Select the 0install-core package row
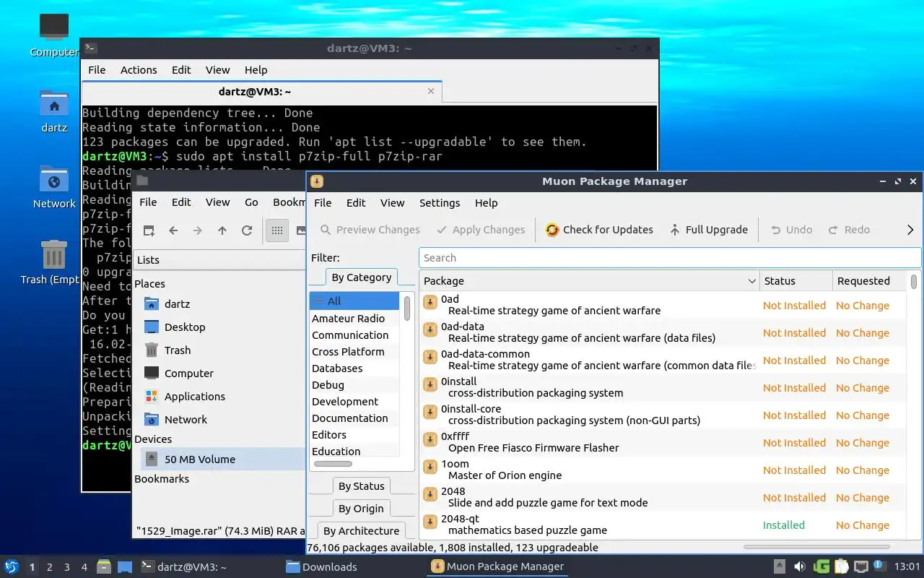924x578 pixels. pyautogui.click(x=663, y=415)
